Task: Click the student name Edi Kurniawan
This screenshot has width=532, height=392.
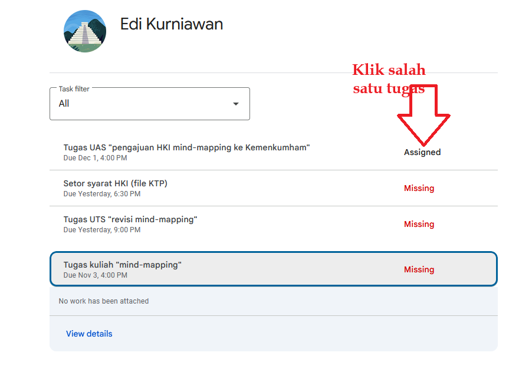Action: [x=172, y=24]
